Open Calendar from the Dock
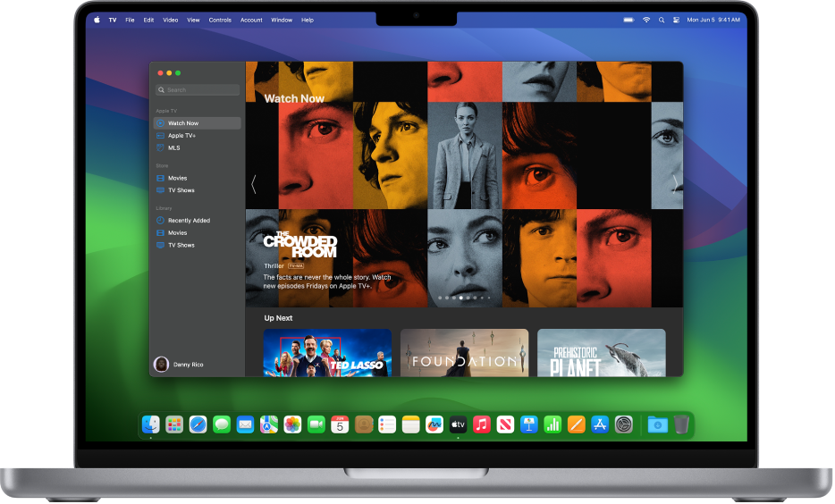 point(340,424)
